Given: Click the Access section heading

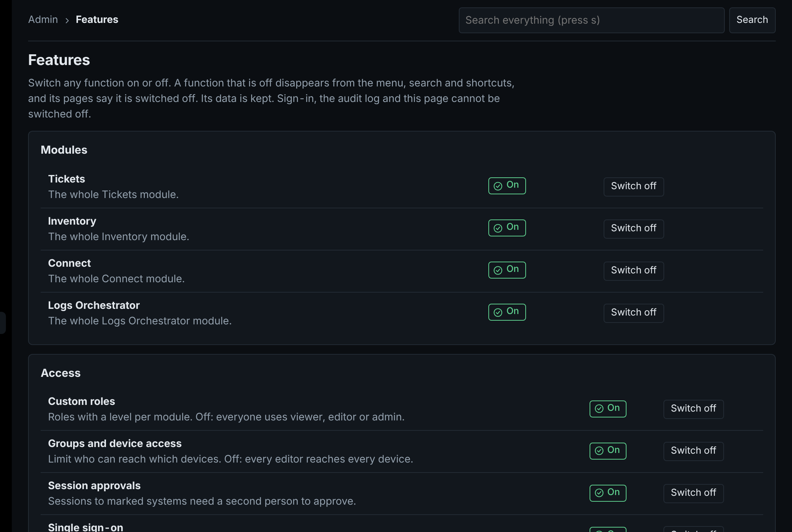Looking at the screenshot, I should point(61,373).
